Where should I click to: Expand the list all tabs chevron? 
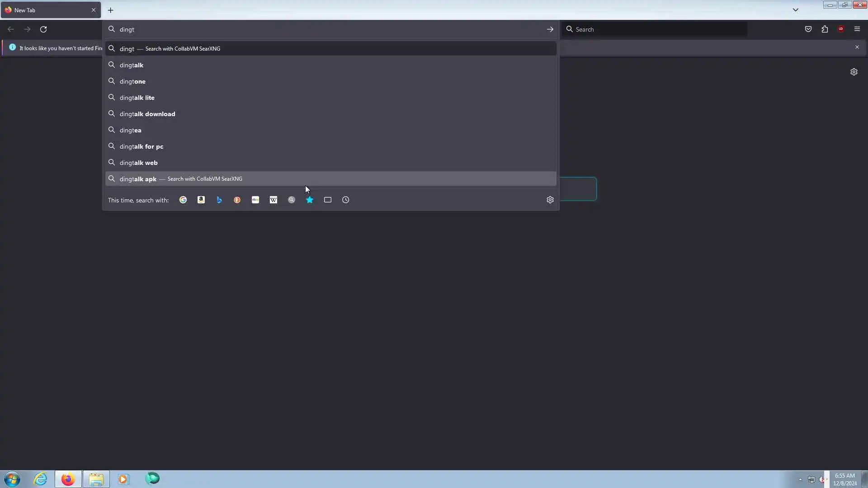tap(796, 10)
